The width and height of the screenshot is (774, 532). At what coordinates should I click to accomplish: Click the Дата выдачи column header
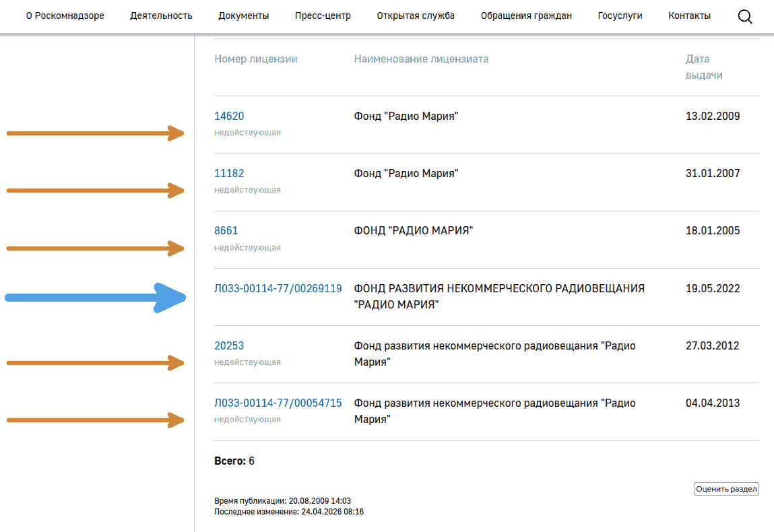pyautogui.click(x=704, y=67)
